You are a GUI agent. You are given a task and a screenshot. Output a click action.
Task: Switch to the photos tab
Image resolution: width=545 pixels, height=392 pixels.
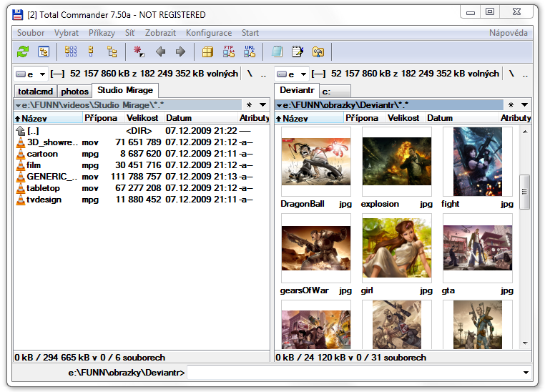click(74, 92)
